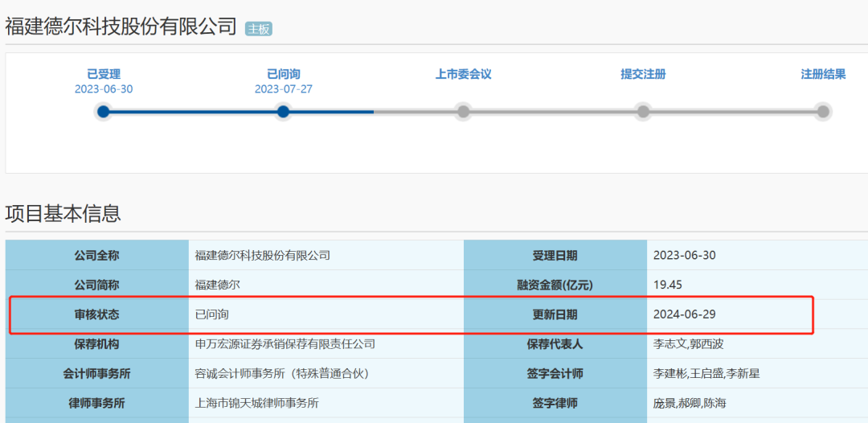
Task: Click the 项目基本信息 section heading
Action: (63, 213)
